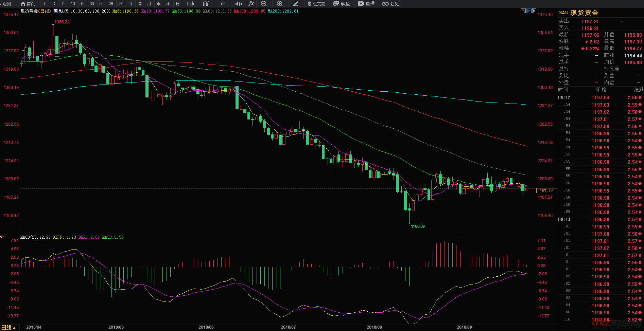Switch to the 4H timeframe tab
This screenshot has width=644, height=331.
click(121, 4)
